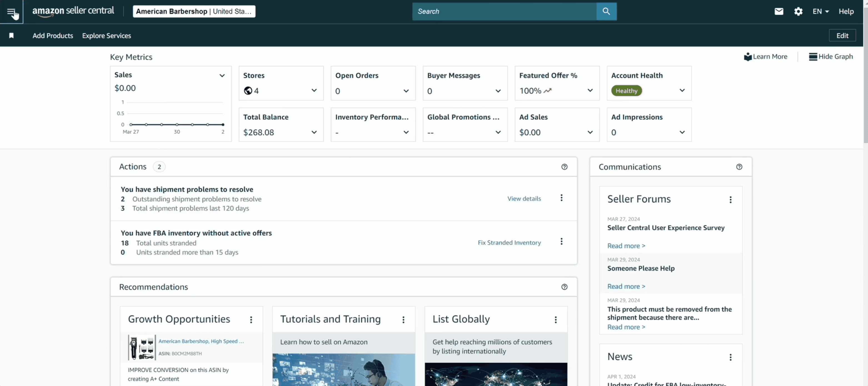Open the hamburger navigation menu
This screenshot has width=868, height=386.
[11, 12]
